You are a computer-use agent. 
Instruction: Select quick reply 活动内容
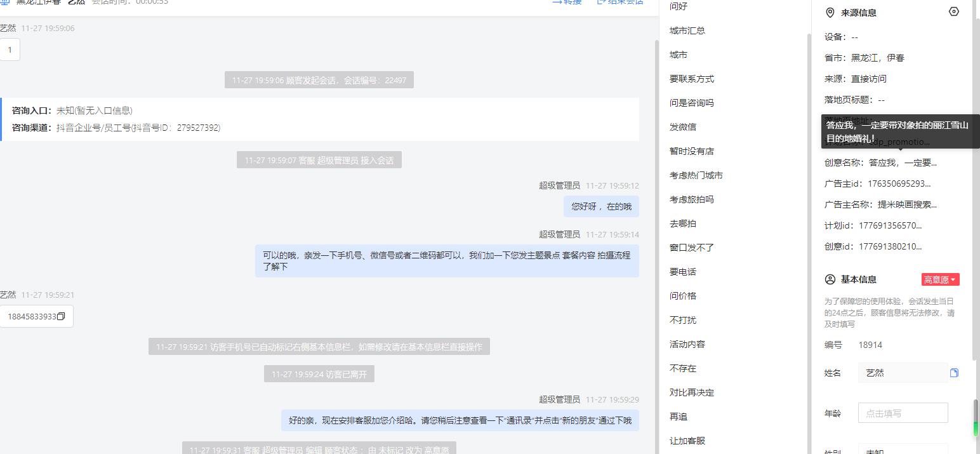tap(687, 344)
